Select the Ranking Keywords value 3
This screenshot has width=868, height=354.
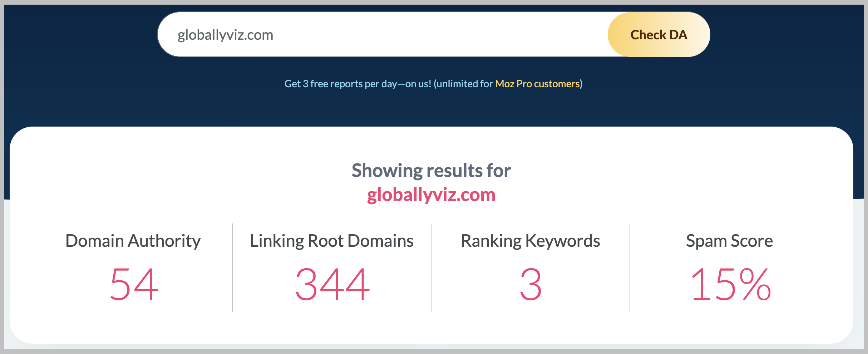[x=531, y=285]
